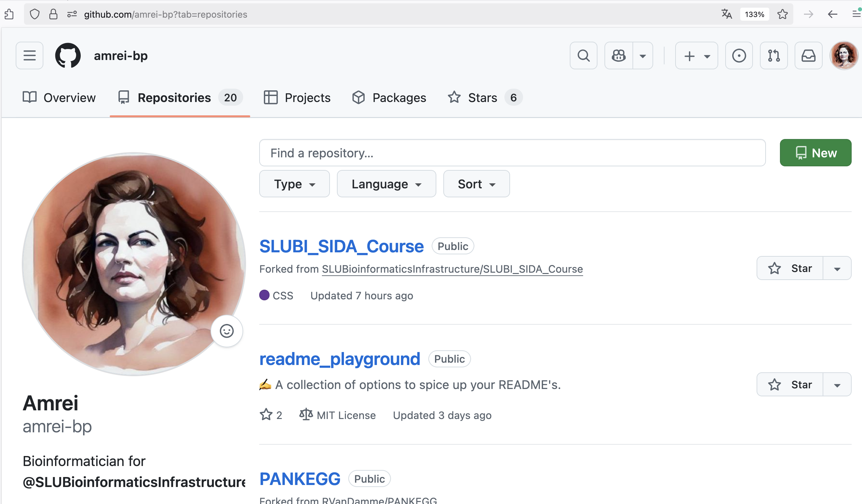Open the Language filter dropdown
Viewport: 862px width, 504px height.
pos(386,184)
